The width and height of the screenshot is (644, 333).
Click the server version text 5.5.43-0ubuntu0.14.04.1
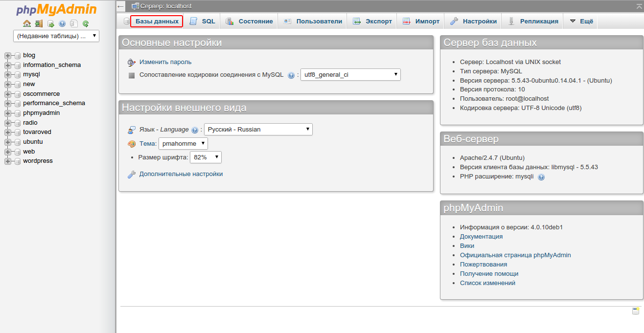tap(546, 81)
